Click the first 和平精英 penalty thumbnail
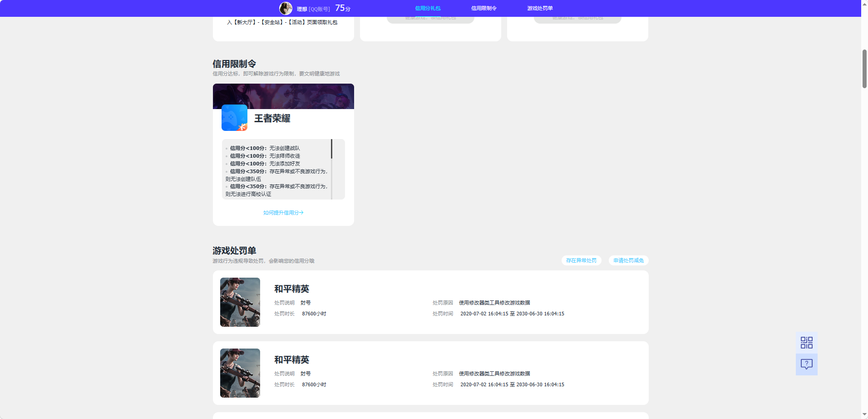The image size is (868, 419). coord(240,302)
